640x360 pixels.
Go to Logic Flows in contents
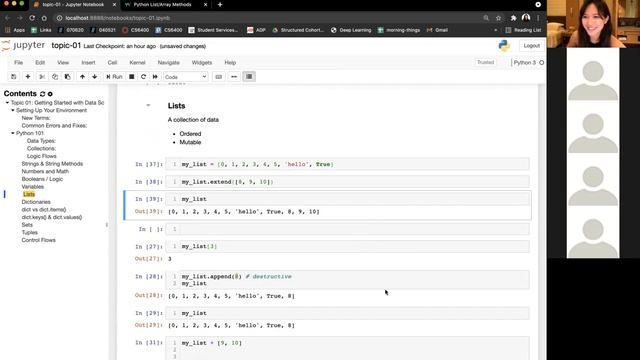coord(42,156)
